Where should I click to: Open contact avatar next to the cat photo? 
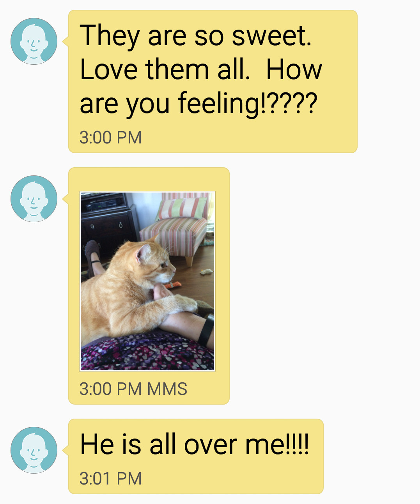pyautogui.click(x=34, y=199)
